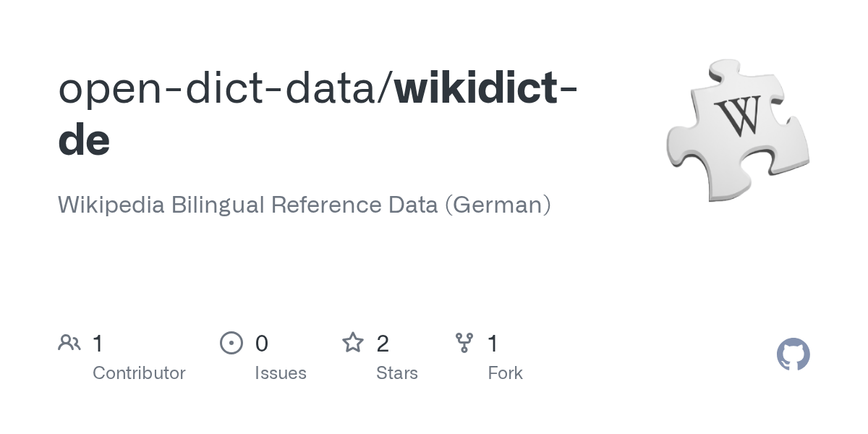Open the Contributor label

coord(139,373)
